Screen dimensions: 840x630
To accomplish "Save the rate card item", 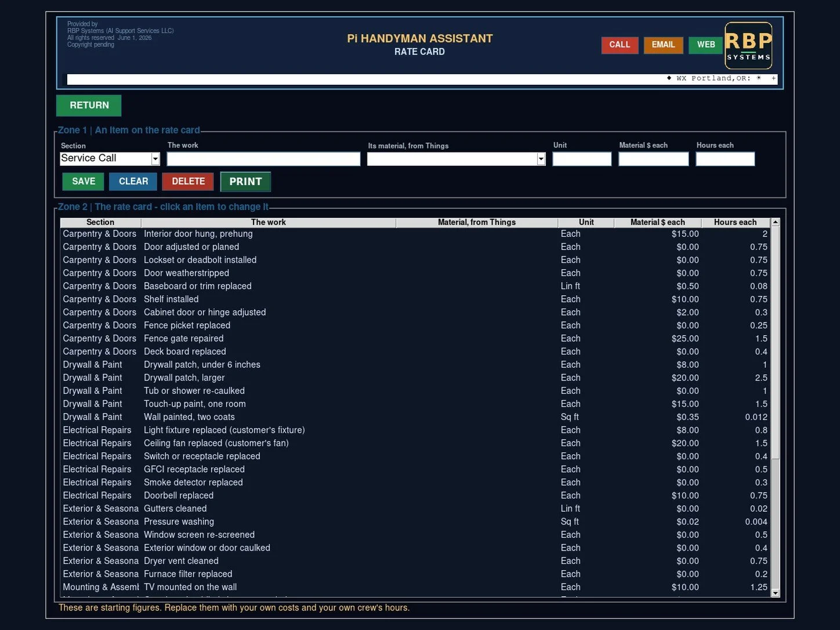I will pyautogui.click(x=84, y=182).
